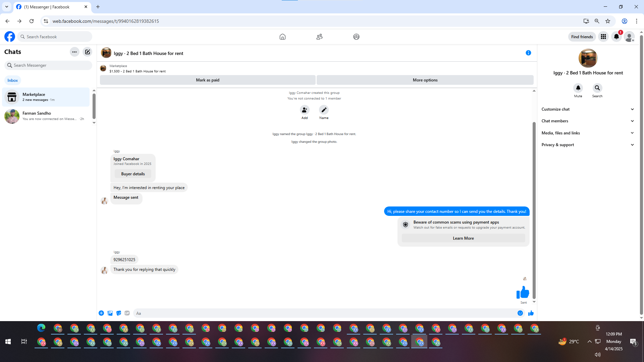The height and width of the screenshot is (362, 644).
Task: Start a new message compose icon
Action: click(88, 52)
